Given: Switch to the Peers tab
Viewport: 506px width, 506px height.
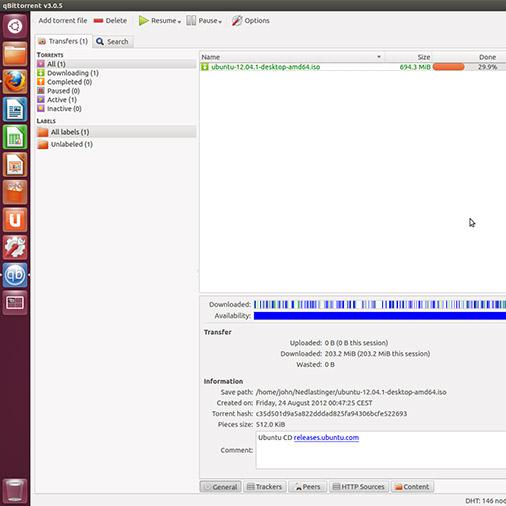Looking at the screenshot, I should click(307, 487).
